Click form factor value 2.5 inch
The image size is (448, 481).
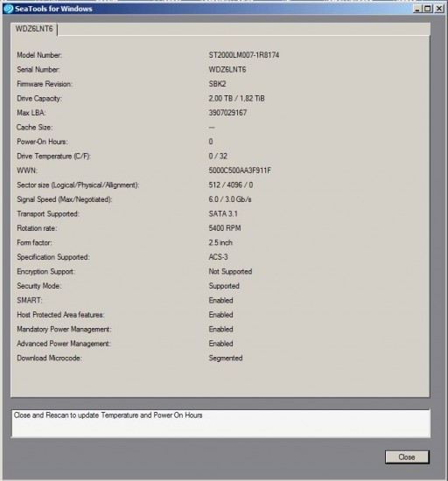click(x=220, y=242)
